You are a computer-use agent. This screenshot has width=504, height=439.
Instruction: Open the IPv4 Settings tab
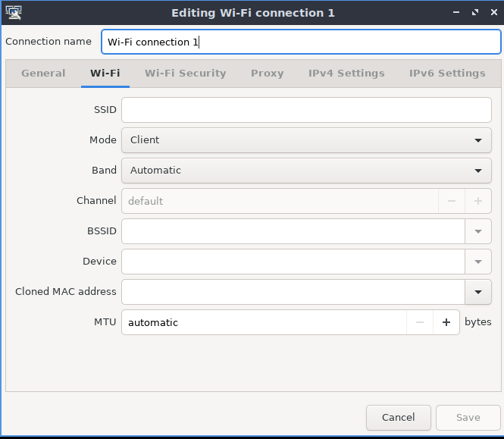click(346, 74)
